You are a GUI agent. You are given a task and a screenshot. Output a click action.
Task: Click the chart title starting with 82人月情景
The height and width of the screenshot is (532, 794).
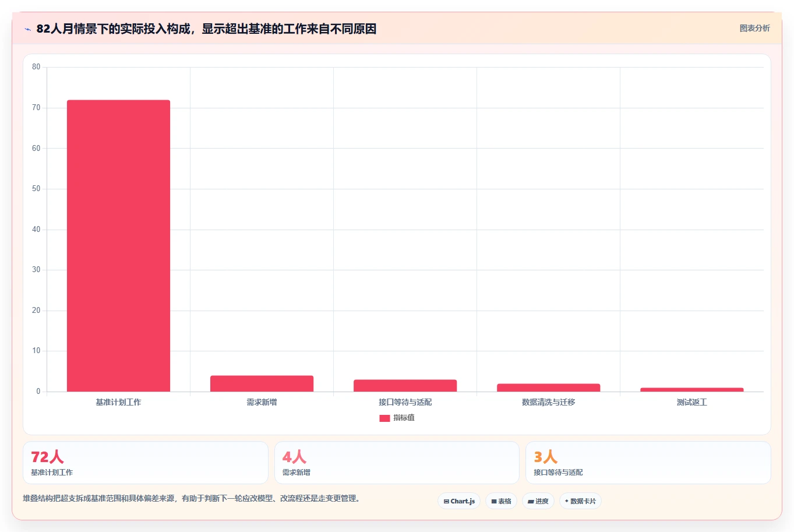(x=206, y=29)
